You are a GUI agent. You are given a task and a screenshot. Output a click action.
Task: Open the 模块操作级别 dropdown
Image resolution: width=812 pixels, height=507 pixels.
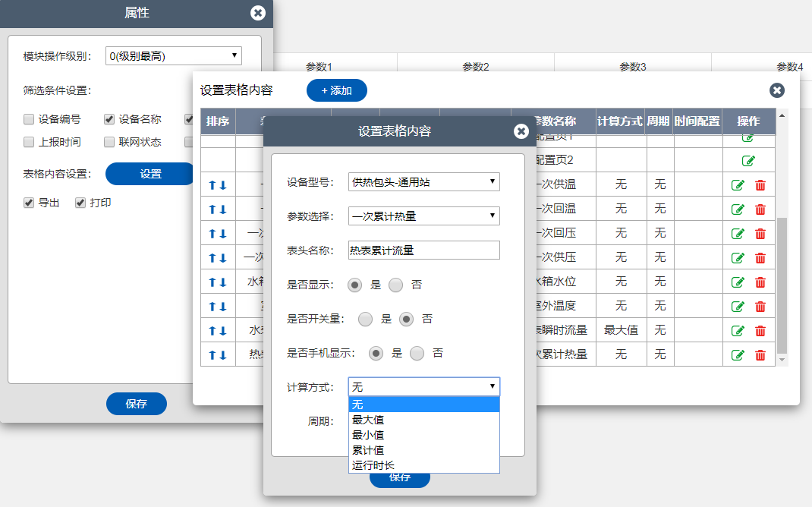pos(172,55)
